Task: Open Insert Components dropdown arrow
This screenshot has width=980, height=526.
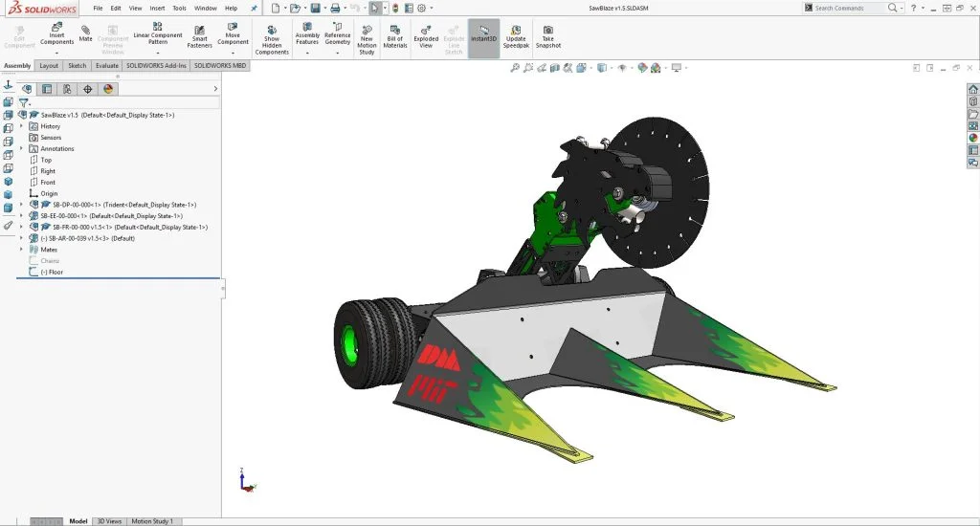Action: [56, 53]
